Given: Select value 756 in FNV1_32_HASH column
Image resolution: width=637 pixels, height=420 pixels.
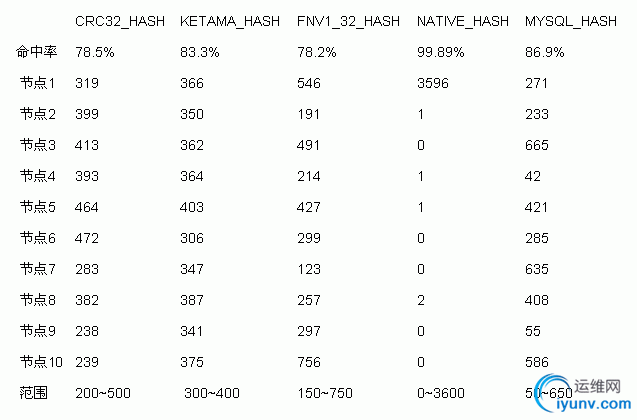Looking at the screenshot, I should (309, 362).
